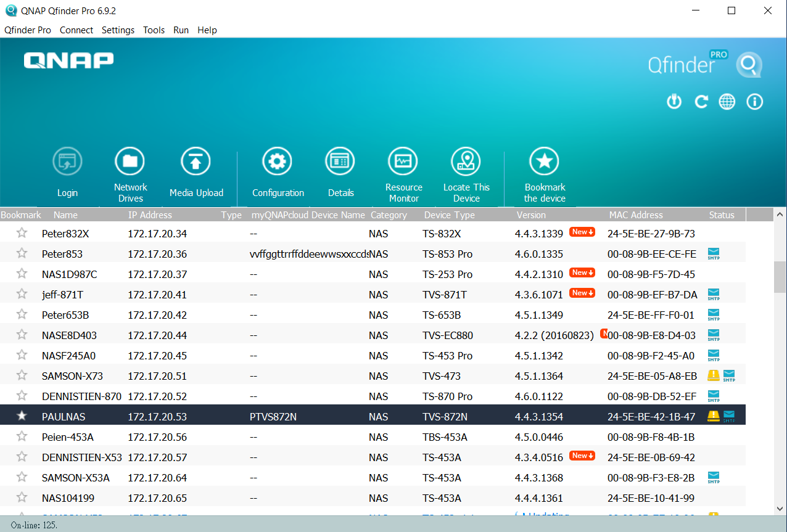The height and width of the screenshot is (532, 787).
Task: Click warning icon on PAULNAS row
Action: coord(714,415)
